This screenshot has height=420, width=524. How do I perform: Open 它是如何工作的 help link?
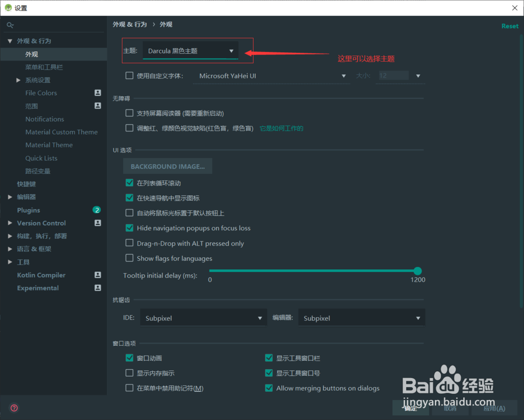tap(281, 128)
